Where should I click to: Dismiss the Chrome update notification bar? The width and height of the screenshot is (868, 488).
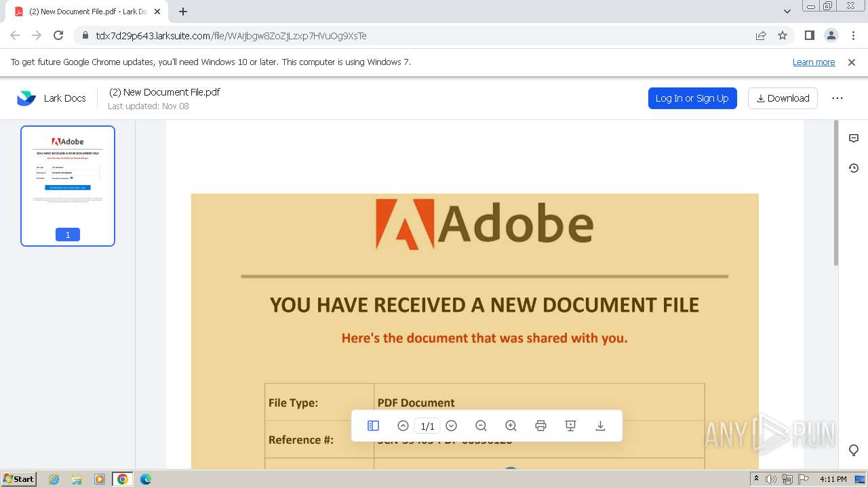point(852,62)
